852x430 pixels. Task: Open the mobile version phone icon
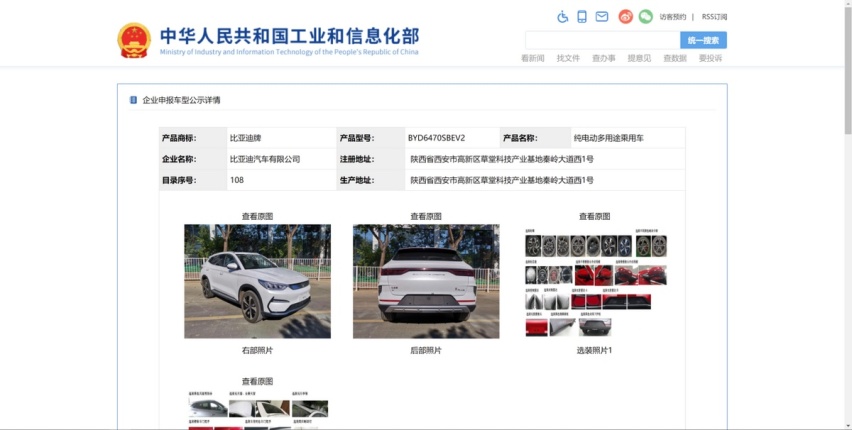pyautogui.click(x=582, y=17)
